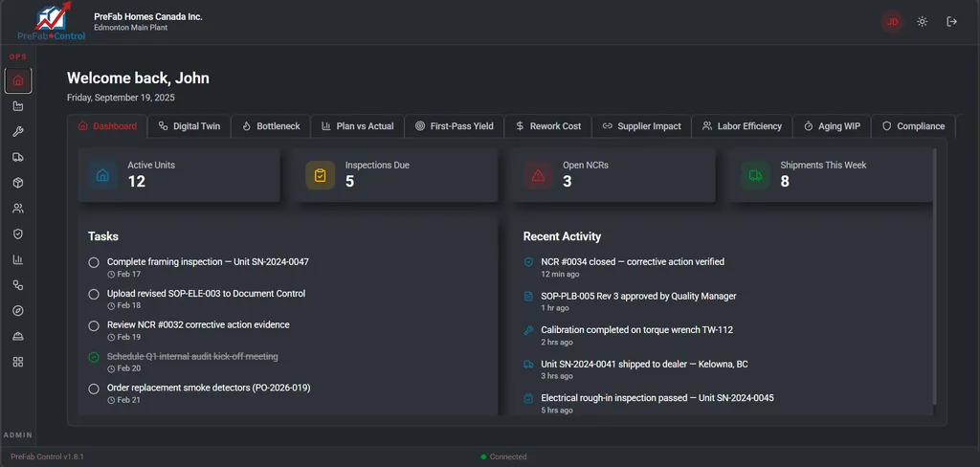Open the Inspections Due card
The height and width of the screenshot is (467, 980).
point(397,175)
